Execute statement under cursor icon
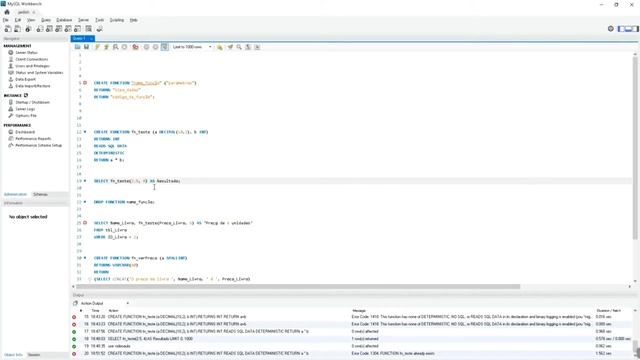Image resolution: width=640 pixels, height=360 pixels. click(x=106, y=47)
